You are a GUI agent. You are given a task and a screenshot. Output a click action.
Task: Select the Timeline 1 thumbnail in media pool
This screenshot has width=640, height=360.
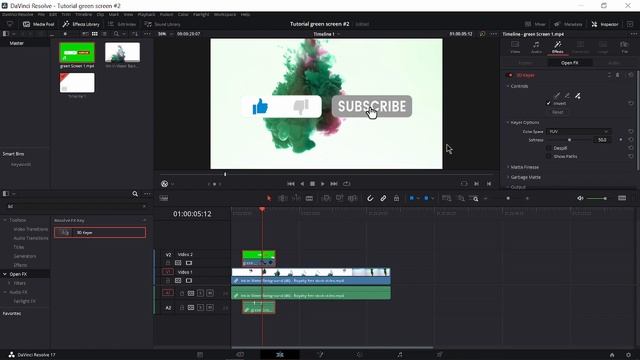77,83
